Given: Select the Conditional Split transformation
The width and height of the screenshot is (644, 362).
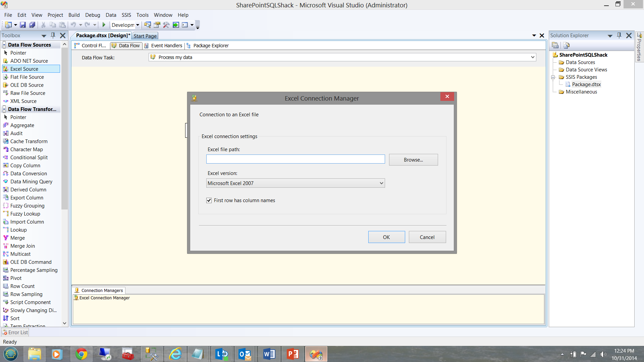Looking at the screenshot, I should pos(29,158).
